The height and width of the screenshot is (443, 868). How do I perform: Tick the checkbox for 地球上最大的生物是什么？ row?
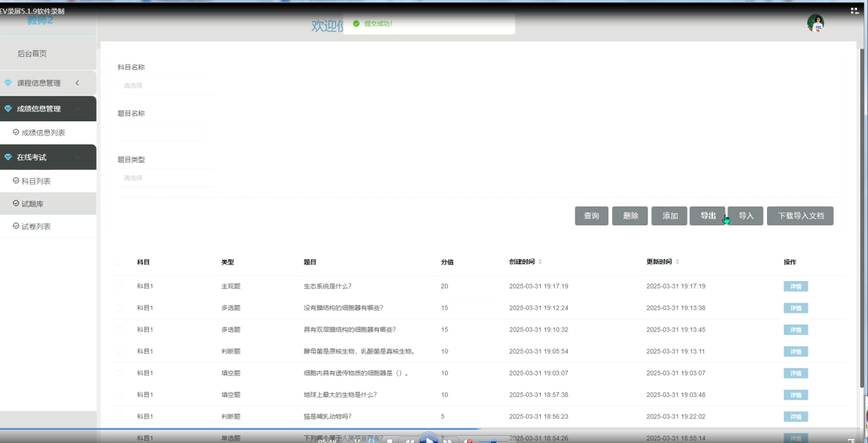[x=119, y=394]
